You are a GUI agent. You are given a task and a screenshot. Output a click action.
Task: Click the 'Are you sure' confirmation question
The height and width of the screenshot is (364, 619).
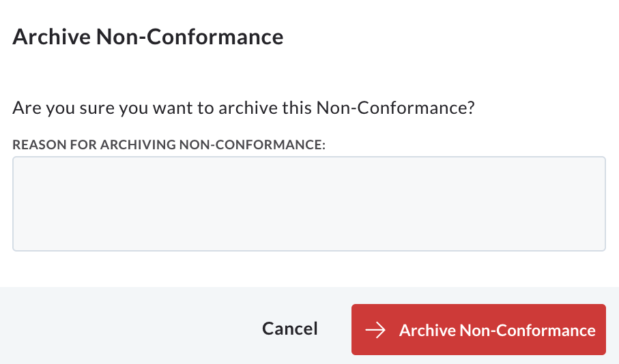pyautogui.click(x=244, y=108)
